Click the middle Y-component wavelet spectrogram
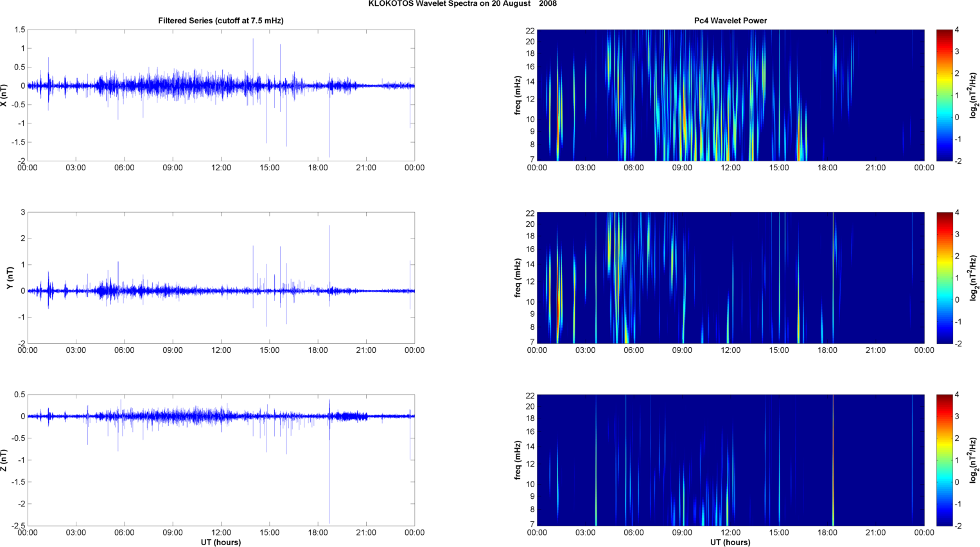980x547 pixels. [730, 278]
